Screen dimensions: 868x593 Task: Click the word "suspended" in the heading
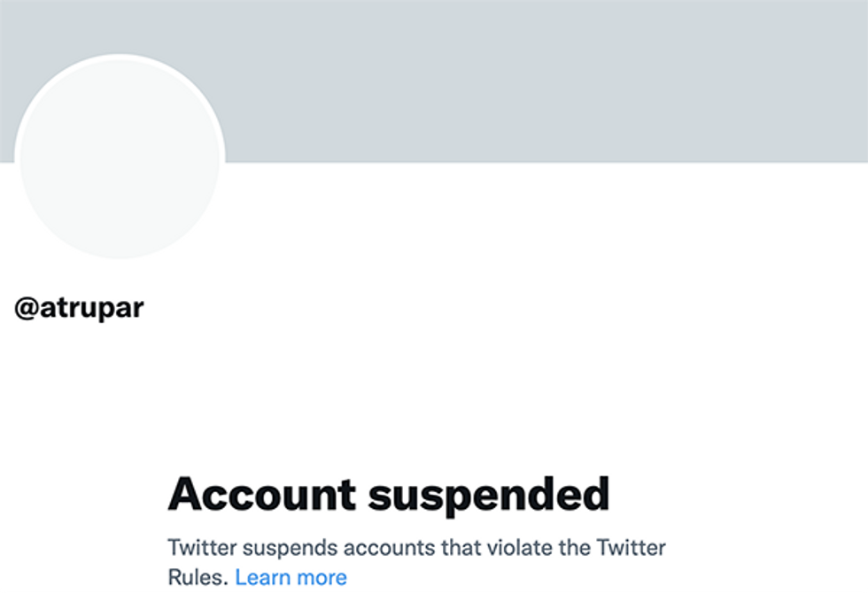(x=489, y=494)
